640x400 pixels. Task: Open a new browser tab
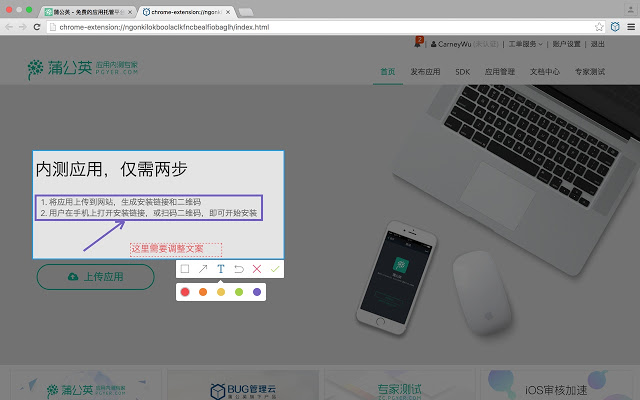point(246,12)
